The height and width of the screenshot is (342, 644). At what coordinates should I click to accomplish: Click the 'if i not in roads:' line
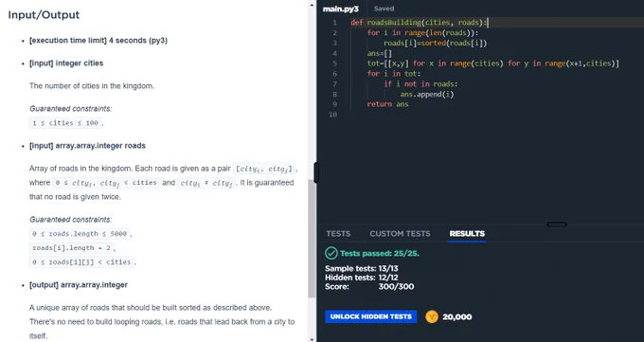[x=420, y=84]
